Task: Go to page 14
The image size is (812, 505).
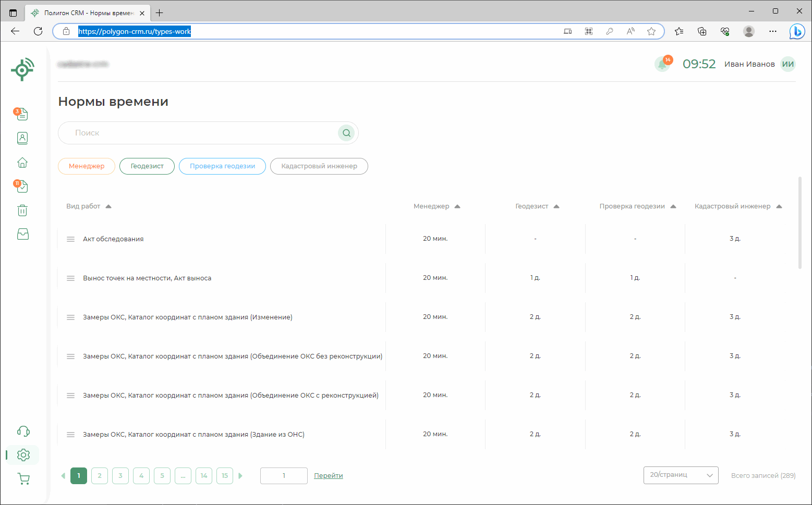Action: 204,476
